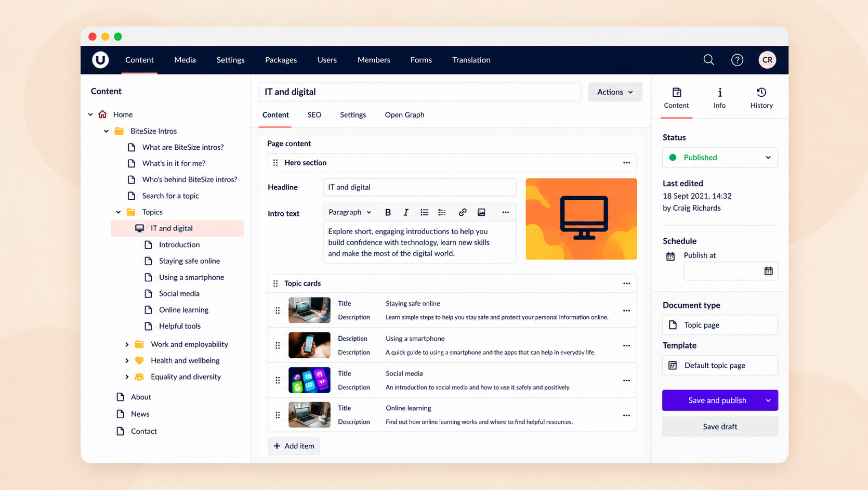Open Hero section more options menu
Image resolution: width=868 pixels, height=490 pixels.
(626, 163)
